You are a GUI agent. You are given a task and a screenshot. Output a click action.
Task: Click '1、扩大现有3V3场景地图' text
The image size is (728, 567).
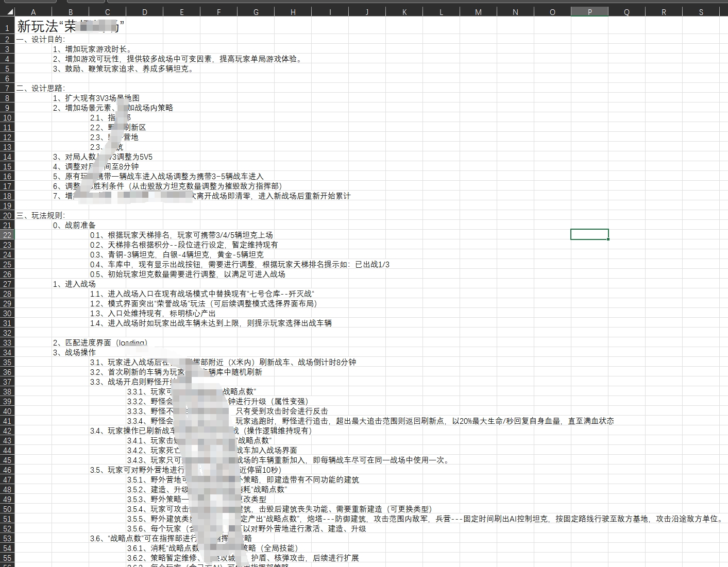click(96, 98)
